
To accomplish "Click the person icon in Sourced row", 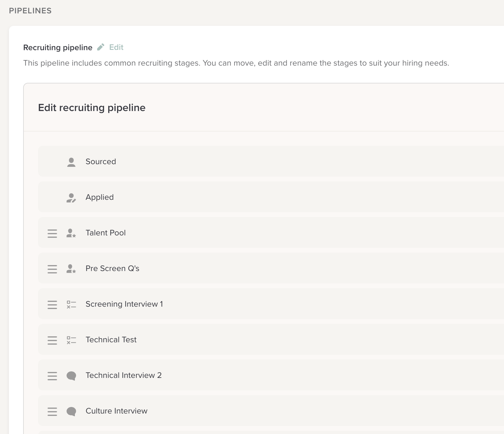I will tap(71, 162).
